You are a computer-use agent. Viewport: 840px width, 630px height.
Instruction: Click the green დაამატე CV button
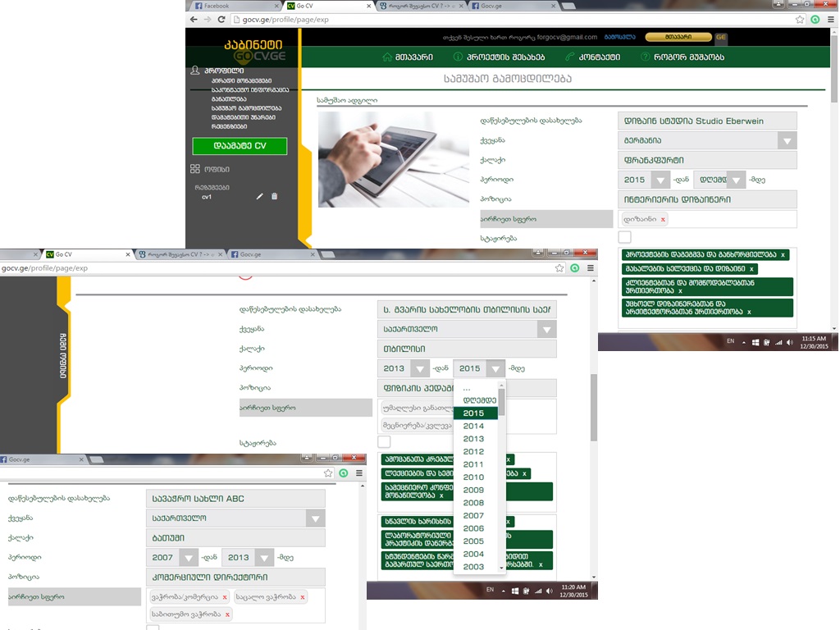pos(240,146)
